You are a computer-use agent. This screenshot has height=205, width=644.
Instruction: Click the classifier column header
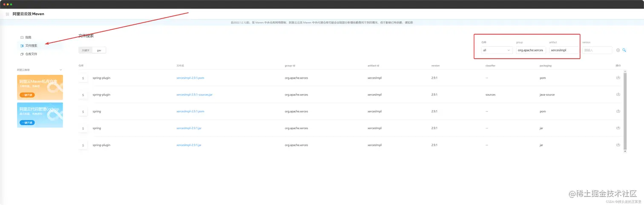(490, 65)
